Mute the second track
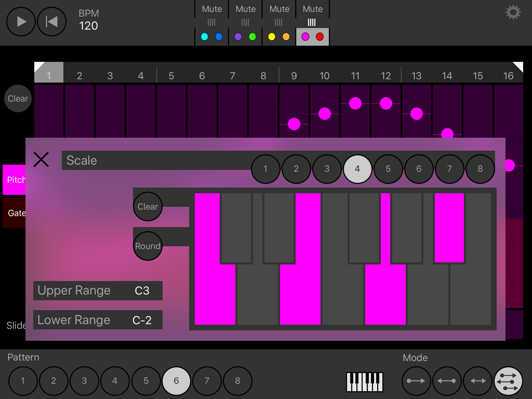 click(245, 9)
